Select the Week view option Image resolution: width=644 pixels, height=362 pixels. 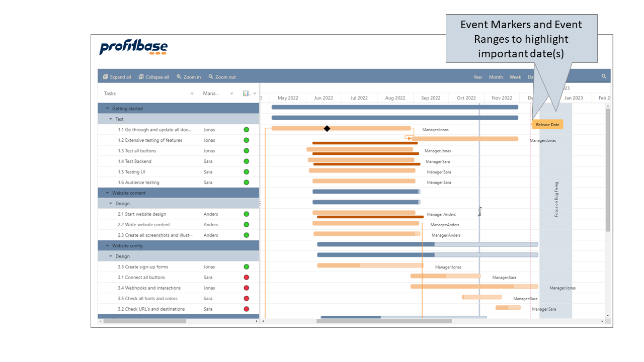pos(515,77)
